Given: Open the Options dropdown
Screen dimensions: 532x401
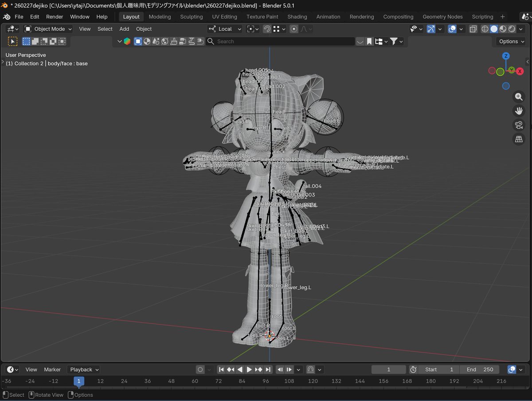Looking at the screenshot, I should pyautogui.click(x=512, y=41).
